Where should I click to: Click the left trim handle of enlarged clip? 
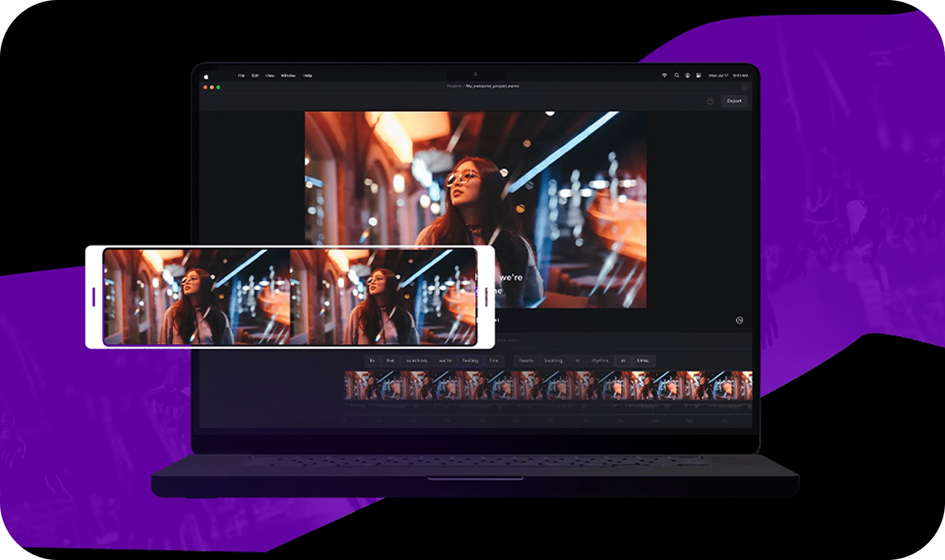94,296
